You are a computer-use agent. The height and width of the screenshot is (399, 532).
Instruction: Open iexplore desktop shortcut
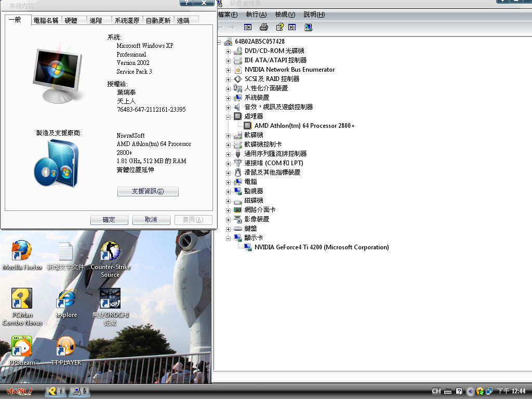tap(66, 299)
